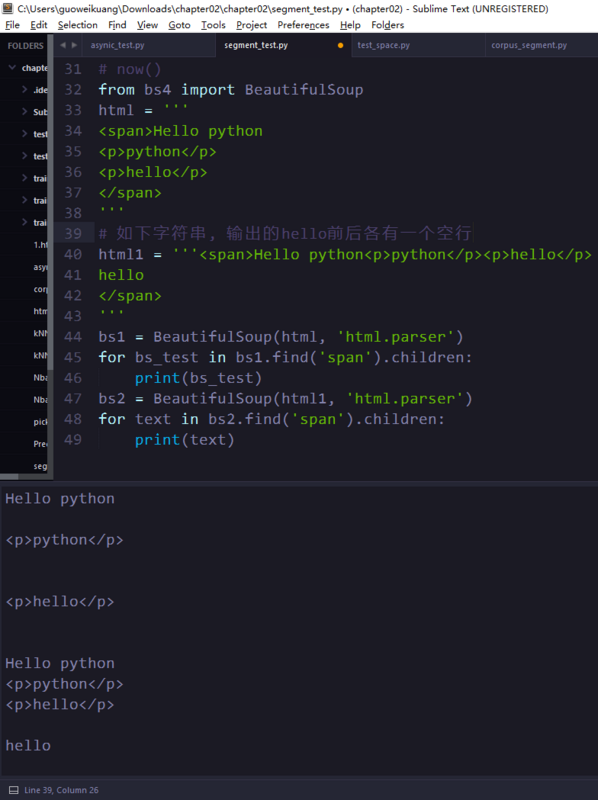Click the 'from bs4 import BeautifulSoup' line
598x800 pixels.
[x=231, y=90]
